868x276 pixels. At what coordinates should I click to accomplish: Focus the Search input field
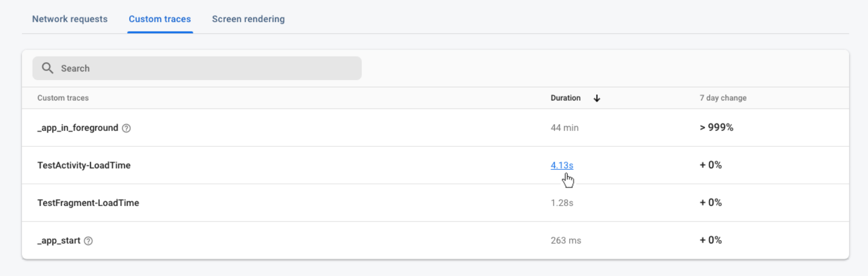coord(207,68)
